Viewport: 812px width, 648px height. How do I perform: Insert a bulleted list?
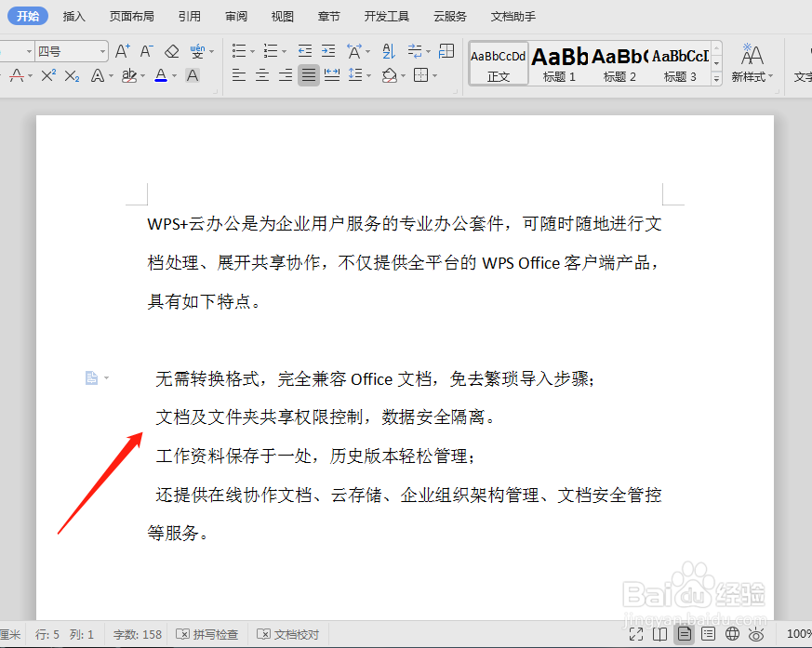(239, 51)
